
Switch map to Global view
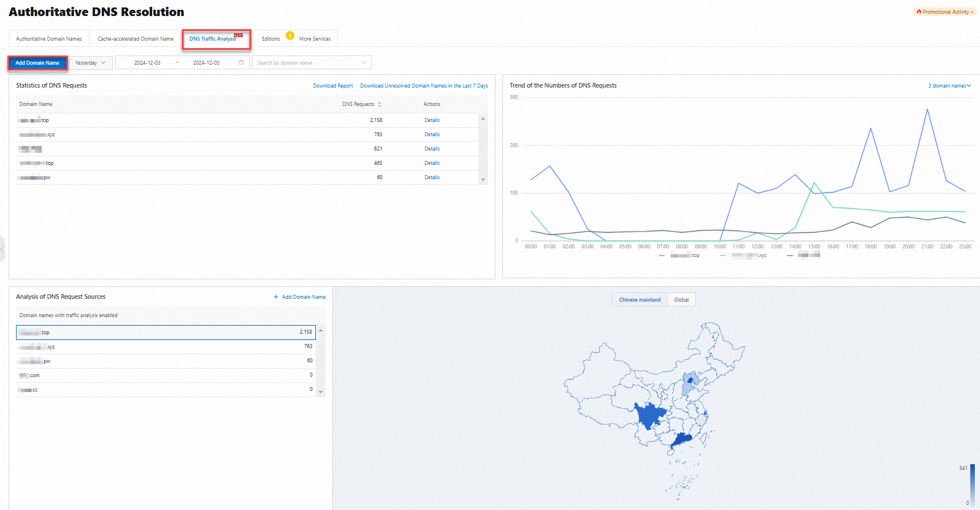click(x=681, y=300)
